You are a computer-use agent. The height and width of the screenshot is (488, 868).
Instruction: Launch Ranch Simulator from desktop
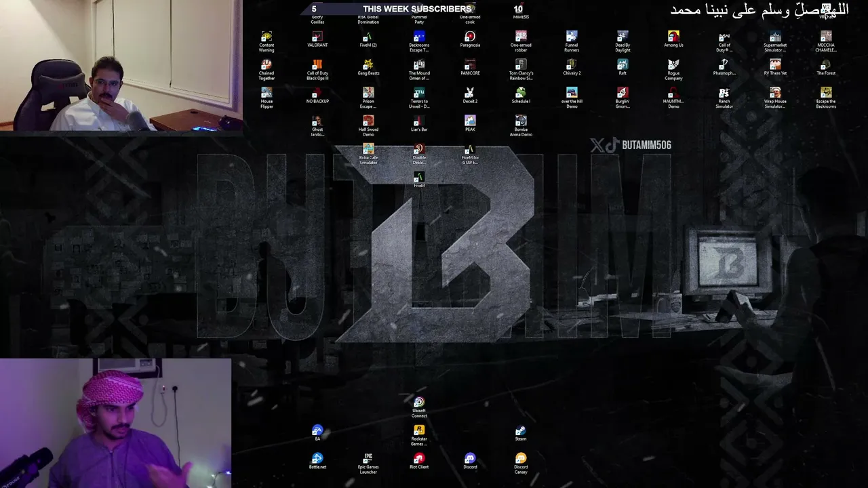pyautogui.click(x=724, y=98)
